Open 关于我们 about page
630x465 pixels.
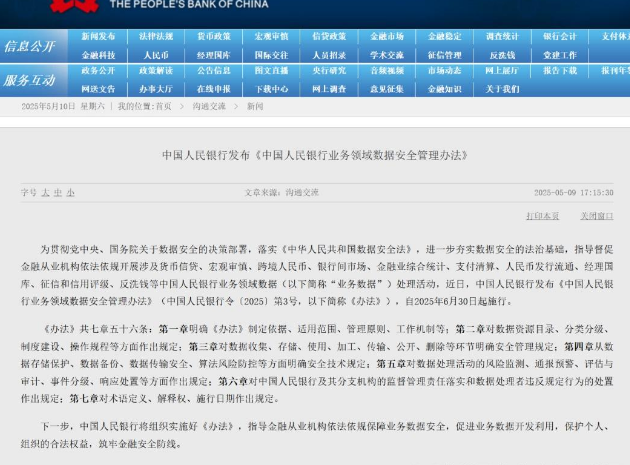[503, 89]
